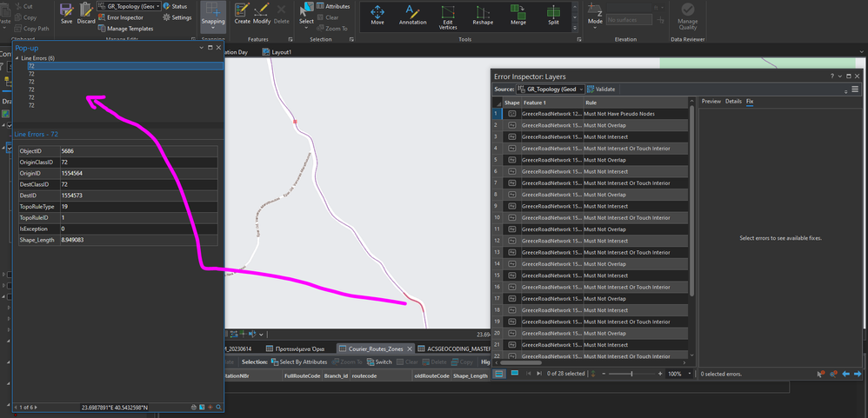The width and height of the screenshot is (868, 418).
Task: Choose the Select tool
Action: [x=306, y=13]
